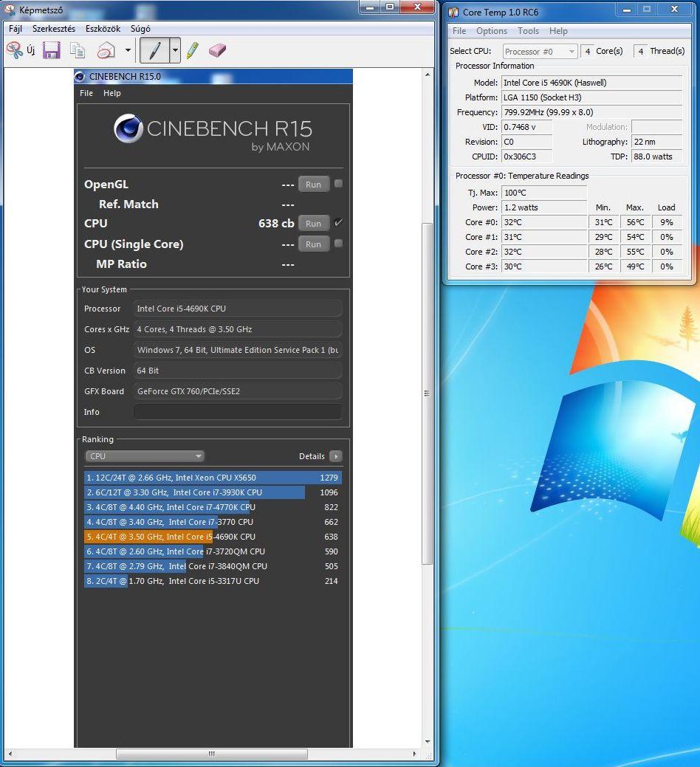This screenshot has width=700, height=767.
Task: Click the TDP 88.0 watts value
Action: click(657, 157)
